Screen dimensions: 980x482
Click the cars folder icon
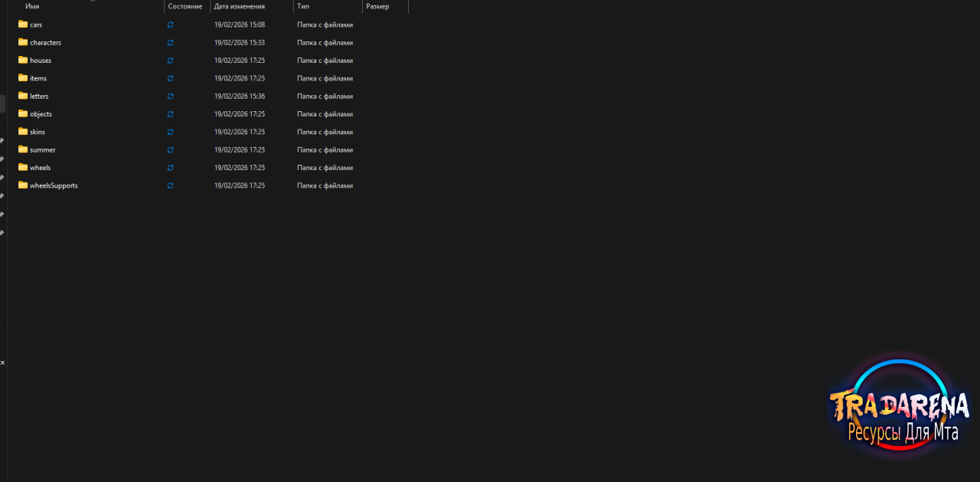click(x=23, y=25)
